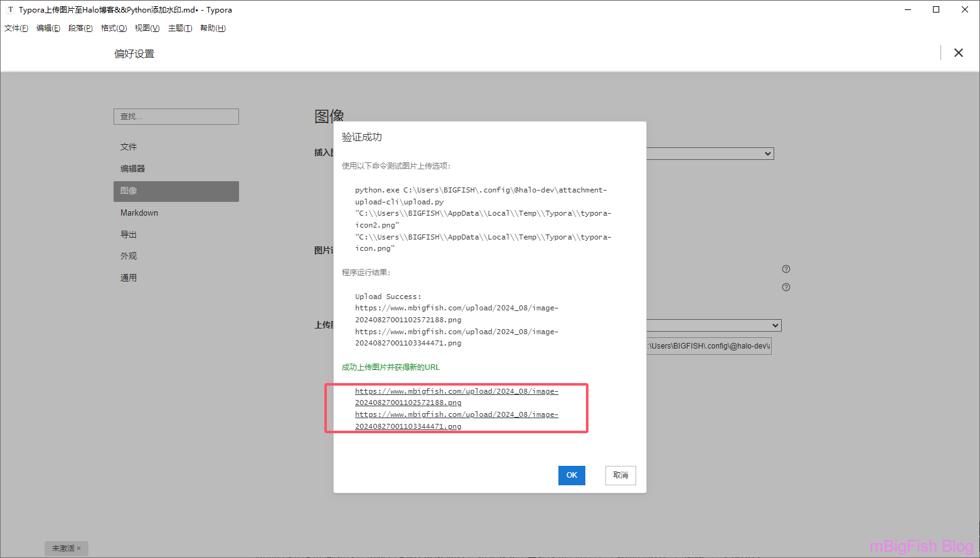Open second help question-mark icon
Screen dimensions: 980x558
(786, 287)
